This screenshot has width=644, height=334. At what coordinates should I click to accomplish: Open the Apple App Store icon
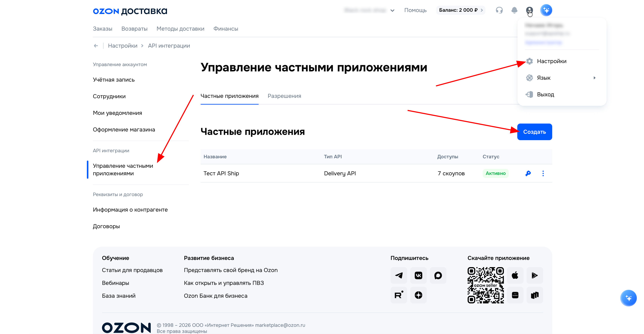pos(515,275)
